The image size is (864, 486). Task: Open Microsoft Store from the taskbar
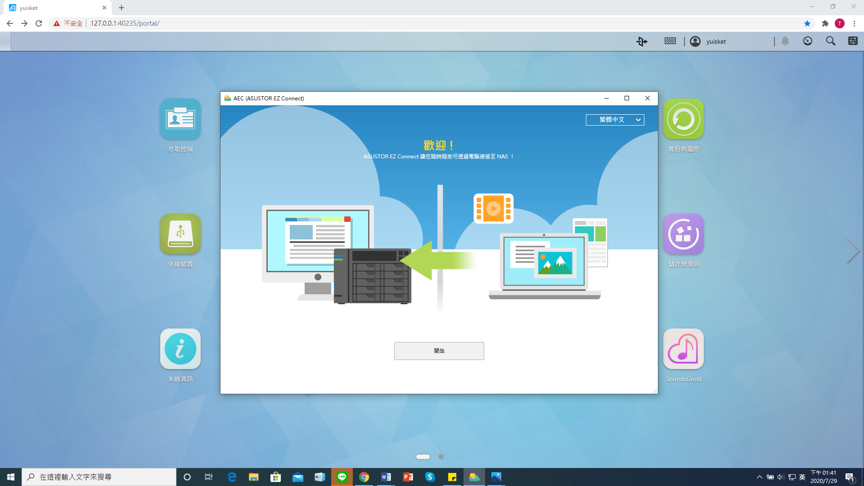pos(276,477)
